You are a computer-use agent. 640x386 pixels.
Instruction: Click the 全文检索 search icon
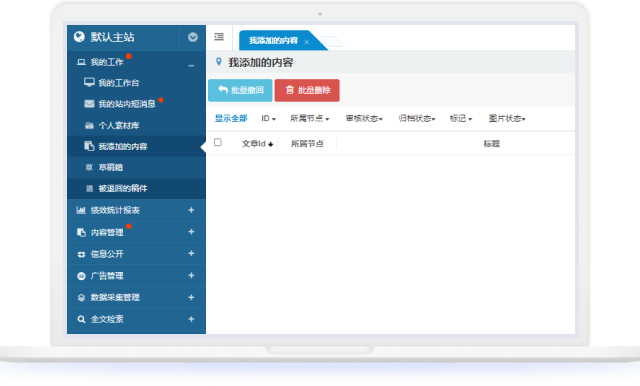point(81,319)
